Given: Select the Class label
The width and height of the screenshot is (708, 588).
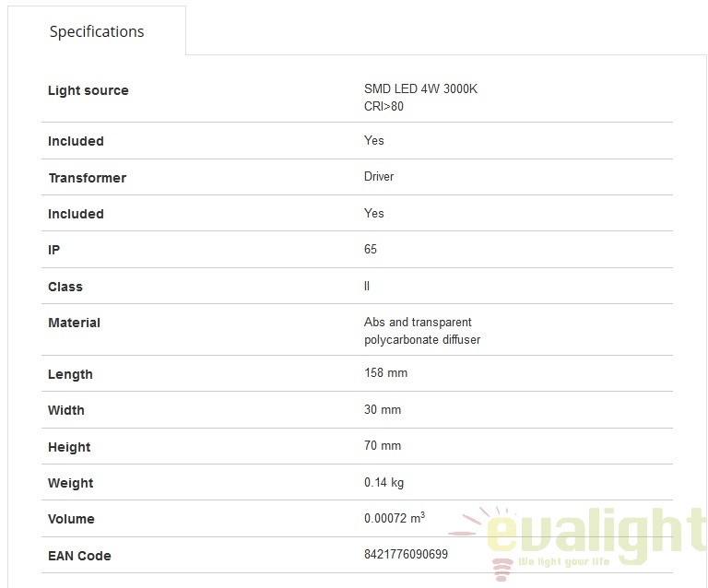Looking at the screenshot, I should coord(65,287).
